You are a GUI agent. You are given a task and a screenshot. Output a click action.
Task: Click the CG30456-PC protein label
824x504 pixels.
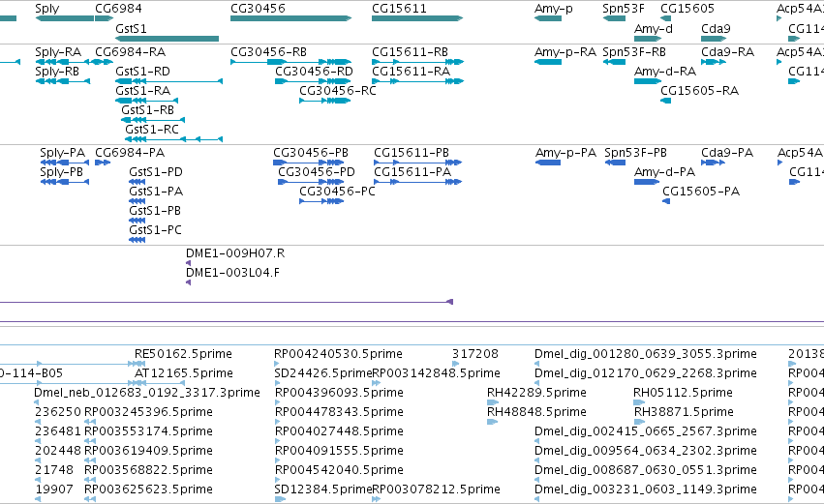coord(337,192)
